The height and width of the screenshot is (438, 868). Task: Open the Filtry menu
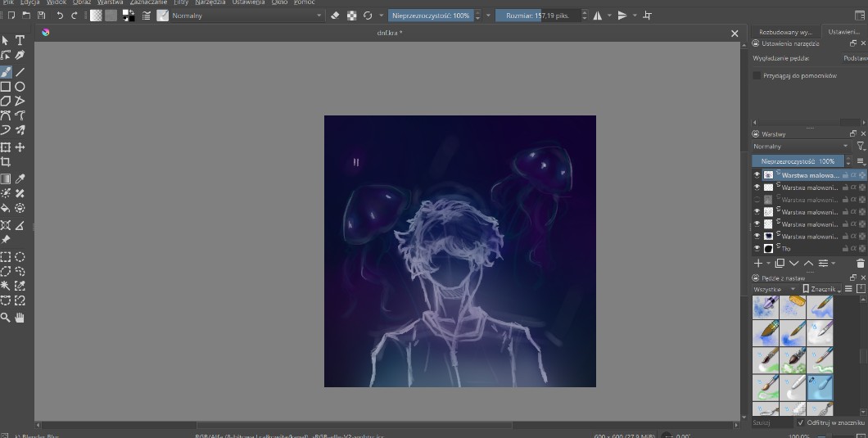pos(181,2)
